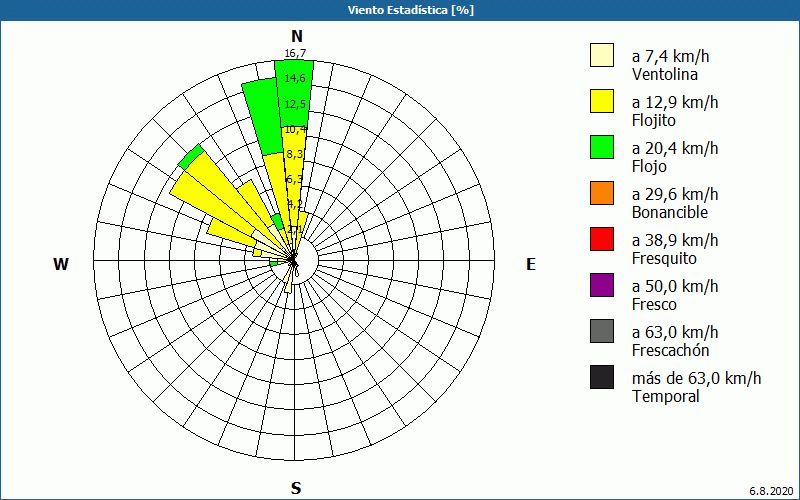Screen dimensions: 800x500
Task: Pick the gray Frescachón legend swatch
Action: (x=602, y=331)
